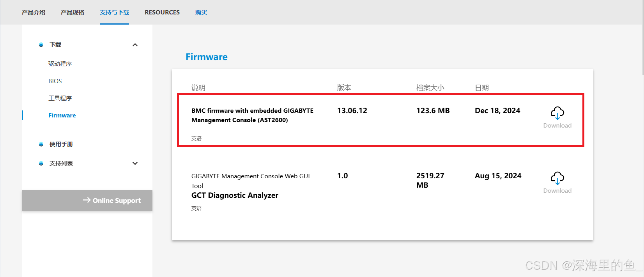Click the cube icon beside 使用手册
644x277 pixels.
tap(41, 144)
